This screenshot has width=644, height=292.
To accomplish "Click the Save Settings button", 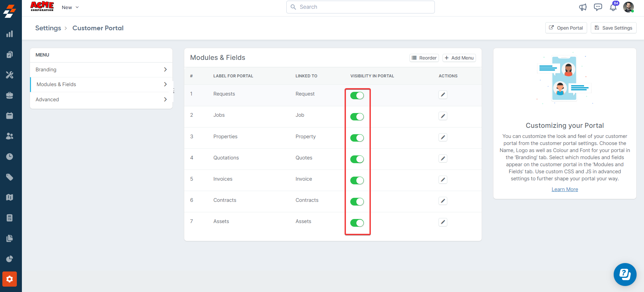I will point(613,28).
